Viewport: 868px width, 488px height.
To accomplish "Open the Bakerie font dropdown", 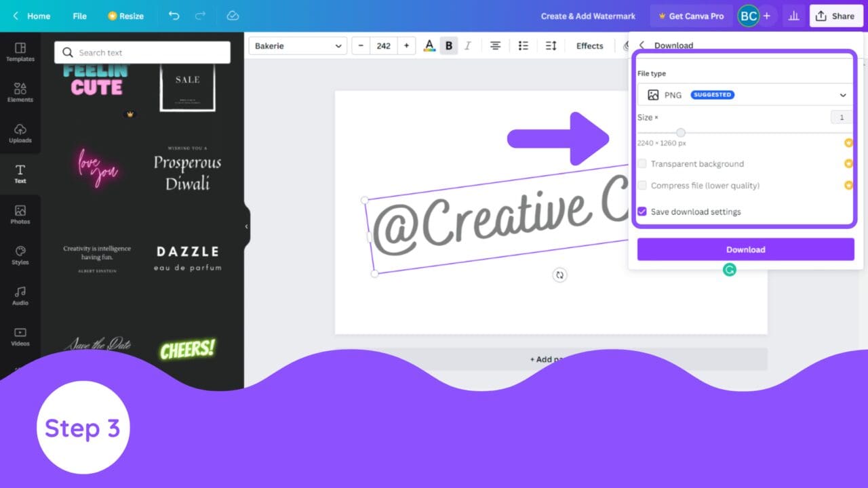I will [297, 45].
